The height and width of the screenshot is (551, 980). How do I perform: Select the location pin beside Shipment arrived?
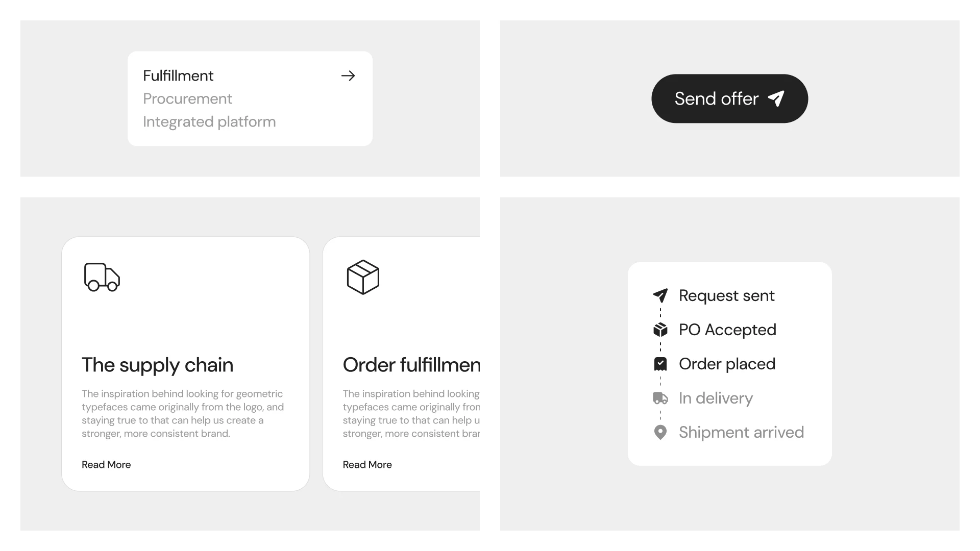click(660, 432)
